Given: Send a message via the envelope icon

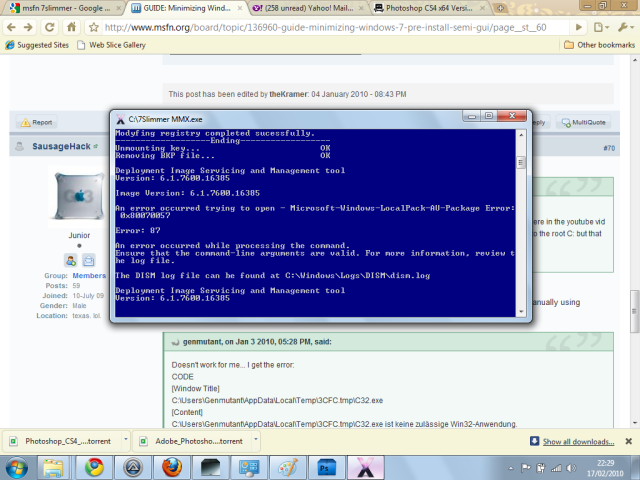Looking at the screenshot, I should coord(89,260).
